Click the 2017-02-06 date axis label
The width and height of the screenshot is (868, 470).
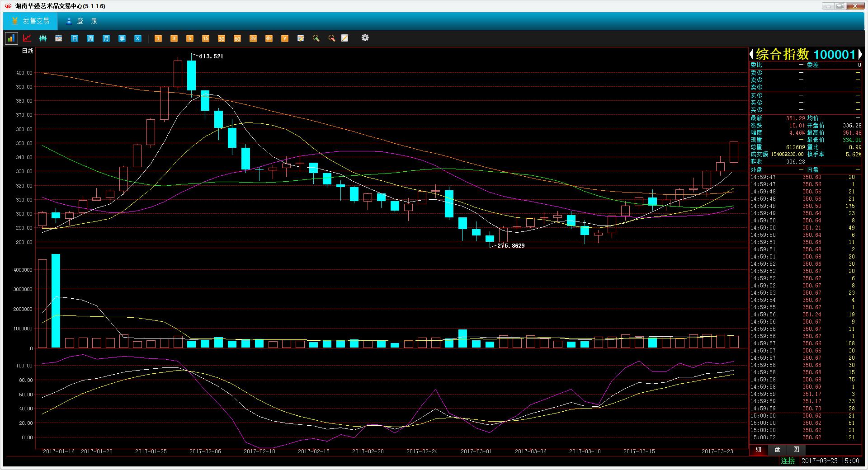pyautogui.click(x=205, y=451)
